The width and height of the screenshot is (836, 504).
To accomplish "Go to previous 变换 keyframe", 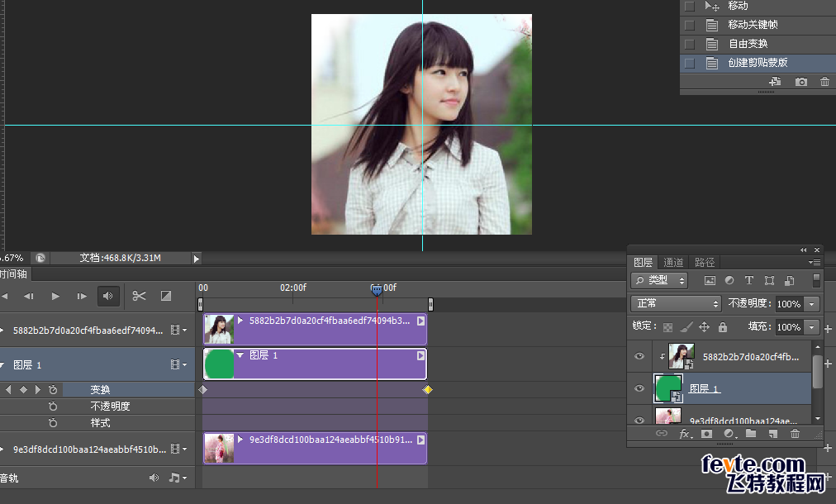I will click(x=8, y=390).
